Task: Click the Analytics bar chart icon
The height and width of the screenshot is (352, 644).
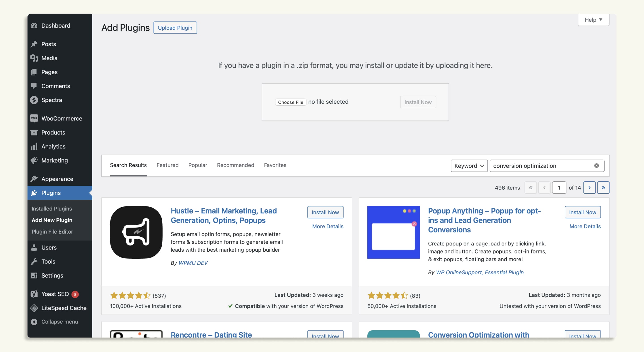Action: [x=34, y=146]
